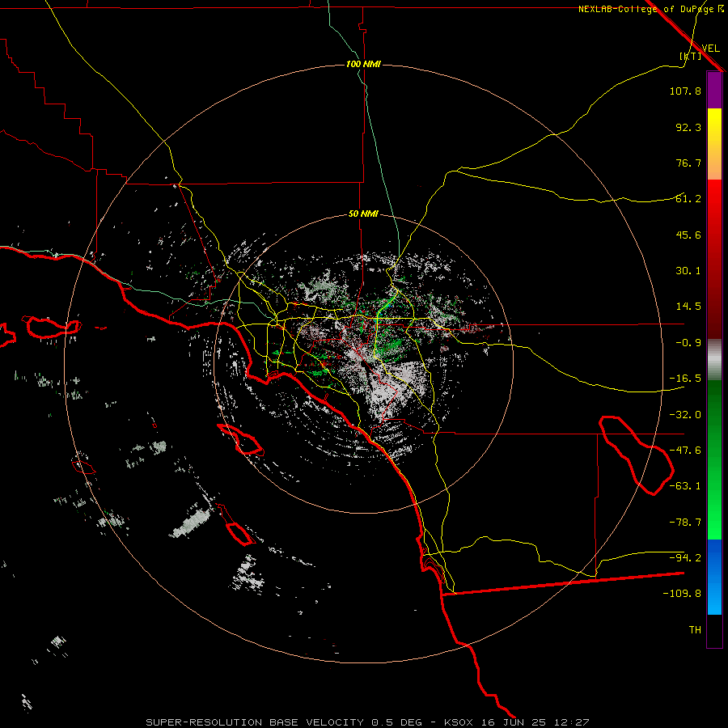728x728 pixels.
Task: Click the green segment of velocity color bar
Action: tap(714, 459)
